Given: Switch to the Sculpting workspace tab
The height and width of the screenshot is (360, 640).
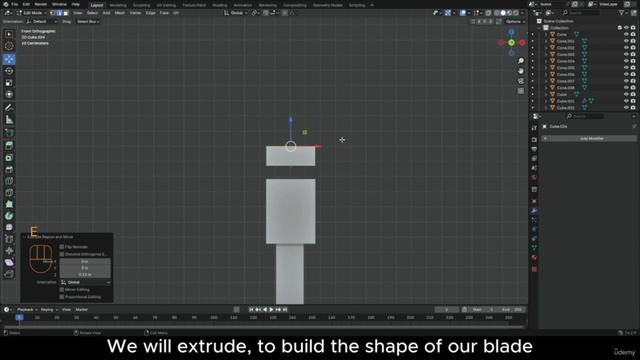Looking at the screenshot, I should point(141,5).
